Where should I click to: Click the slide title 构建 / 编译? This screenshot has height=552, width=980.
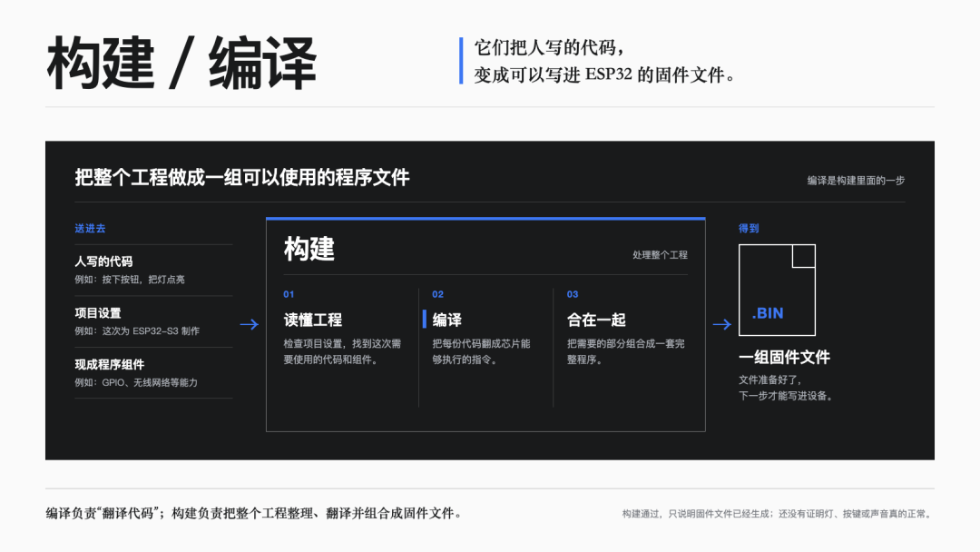point(181,64)
